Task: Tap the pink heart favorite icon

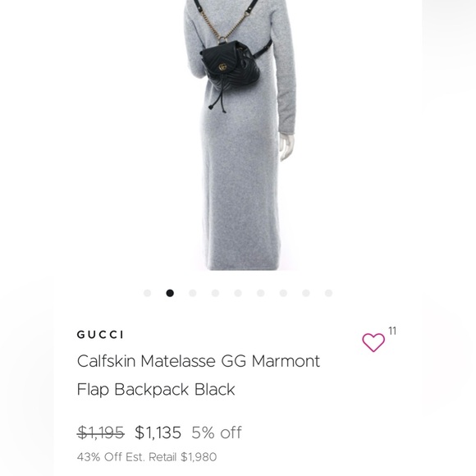Action: (373, 342)
